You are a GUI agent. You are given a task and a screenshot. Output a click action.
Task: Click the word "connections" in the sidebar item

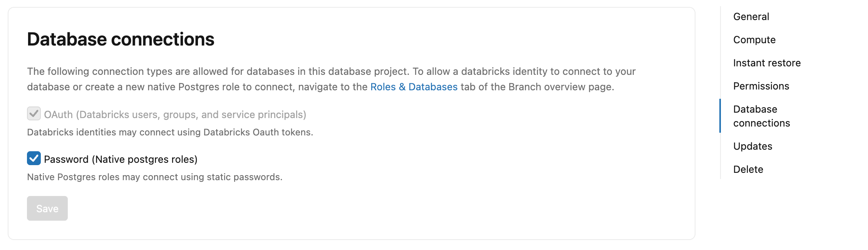coord(761,123)
